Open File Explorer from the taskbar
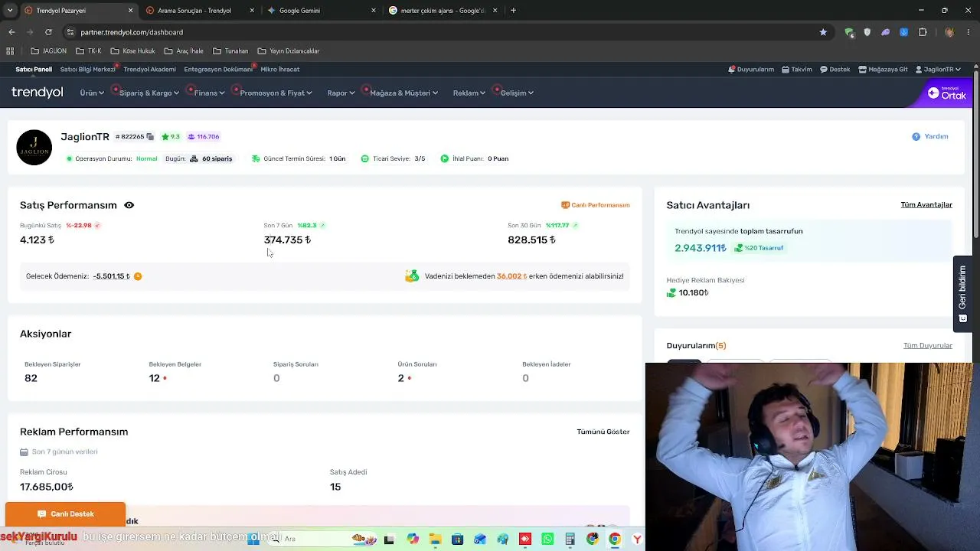The image size is (980, 551). [435, 540]
